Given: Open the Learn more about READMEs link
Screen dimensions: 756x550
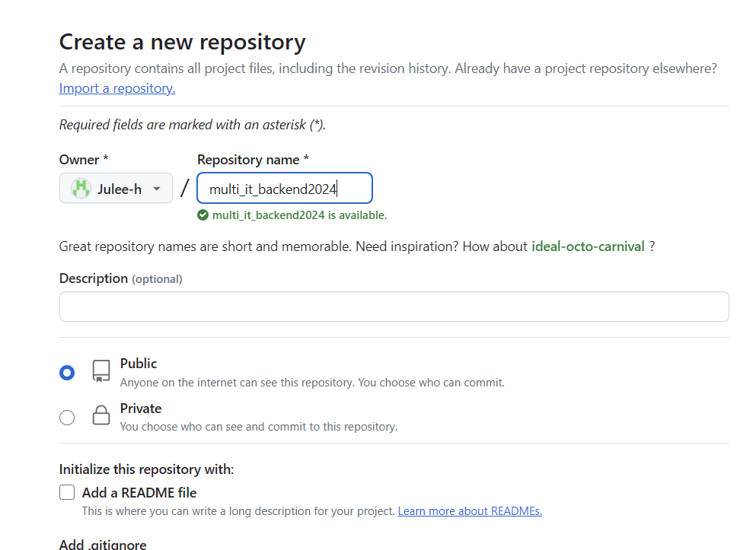Looking at the screenshot, I should [x=470, y=511].
